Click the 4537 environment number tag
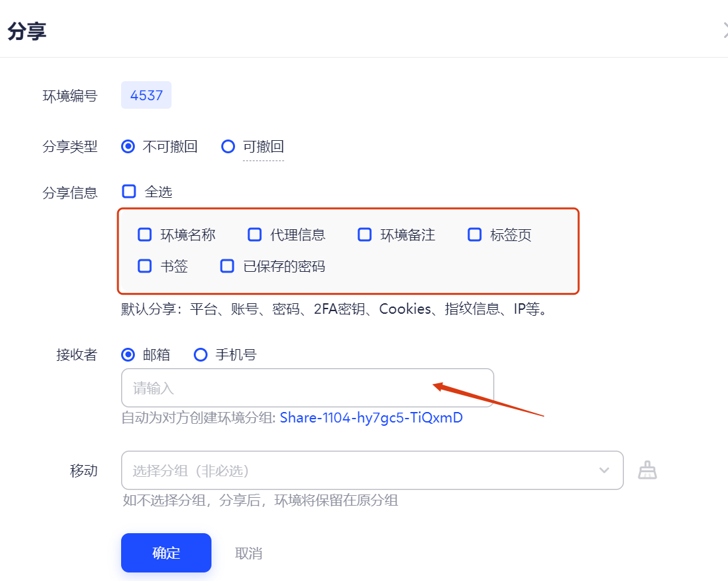Image resolution: width=728 pixels, height=581 pixels. [146, 95]
